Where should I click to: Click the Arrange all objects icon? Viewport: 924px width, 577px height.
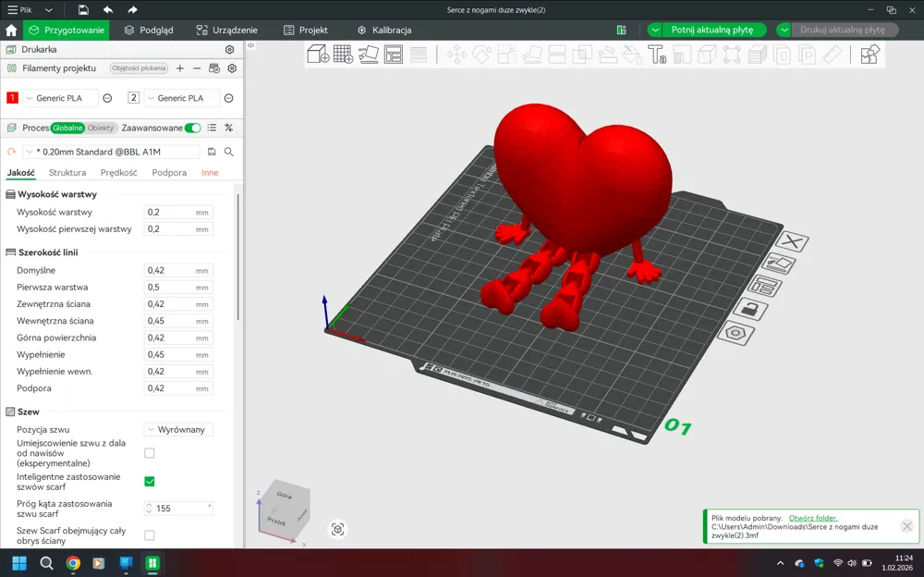(x=393, y=55)
